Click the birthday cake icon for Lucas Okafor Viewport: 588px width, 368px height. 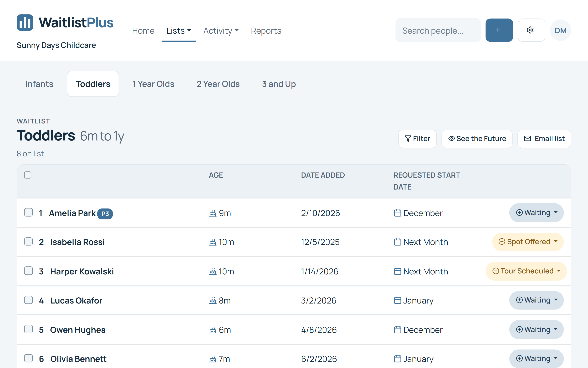pyautogui.click(x=213, y=301)
